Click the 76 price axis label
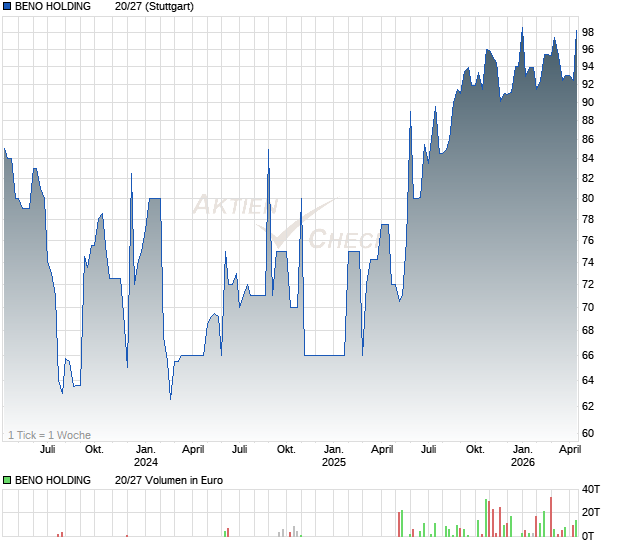The width and height of the screenshot is (620, 546). point(588,240)
